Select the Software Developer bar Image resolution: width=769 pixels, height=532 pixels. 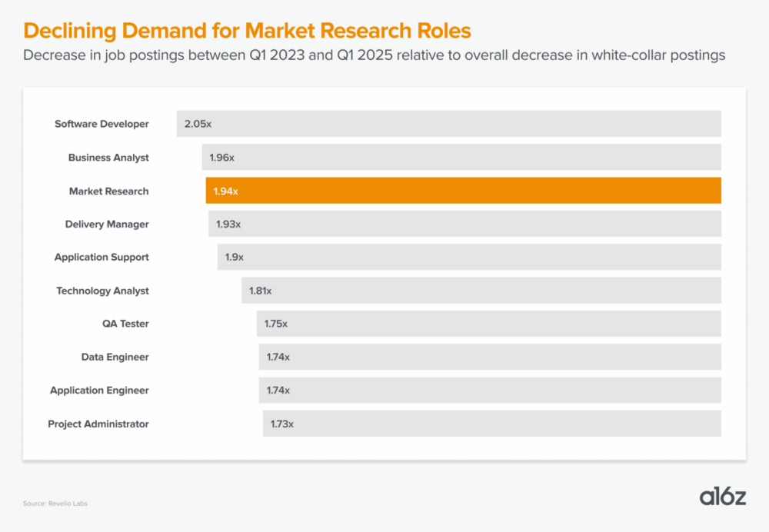(448, 124)
